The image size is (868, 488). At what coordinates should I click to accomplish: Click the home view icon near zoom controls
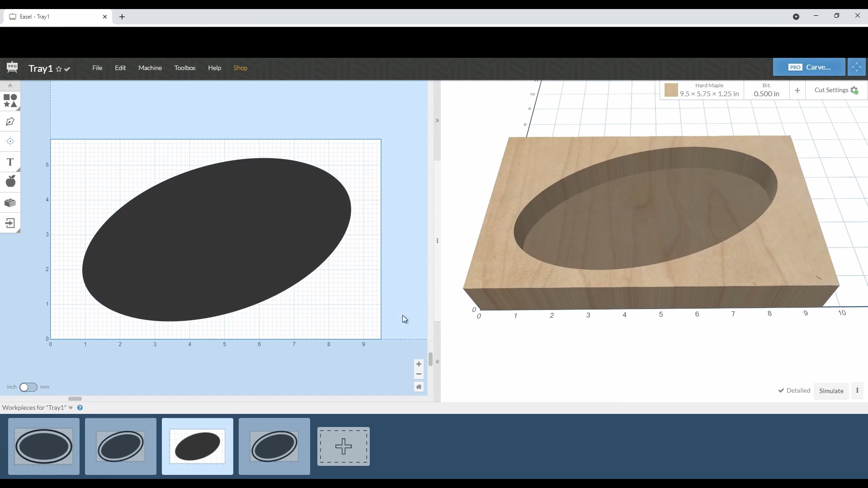(419, 387)
